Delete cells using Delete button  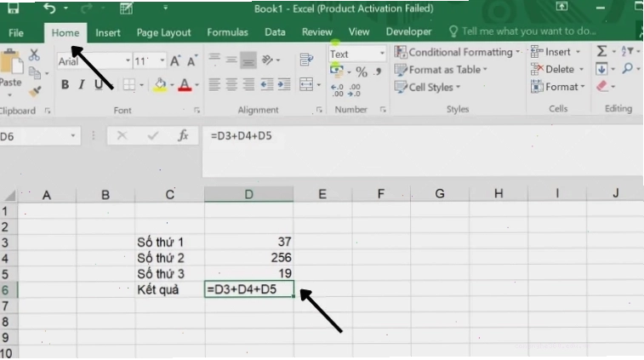(x=557, y=69)
